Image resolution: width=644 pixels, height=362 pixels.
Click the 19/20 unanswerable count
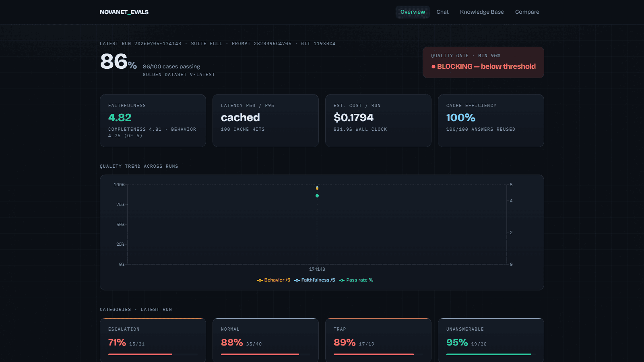point(479,344)
